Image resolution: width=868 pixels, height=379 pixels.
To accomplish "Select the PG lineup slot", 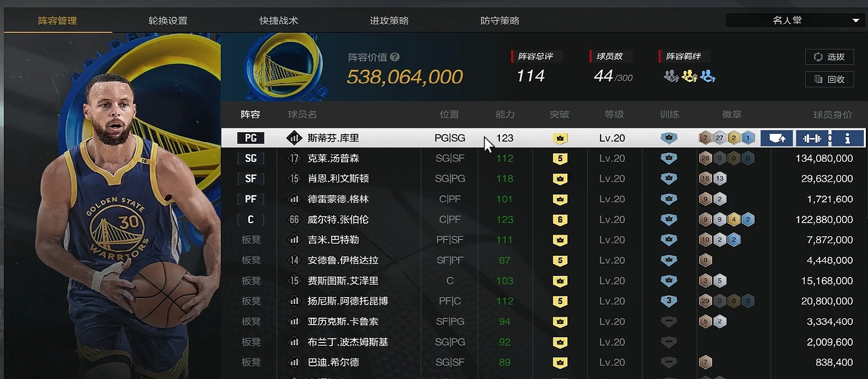I will (x=250, y=138).
